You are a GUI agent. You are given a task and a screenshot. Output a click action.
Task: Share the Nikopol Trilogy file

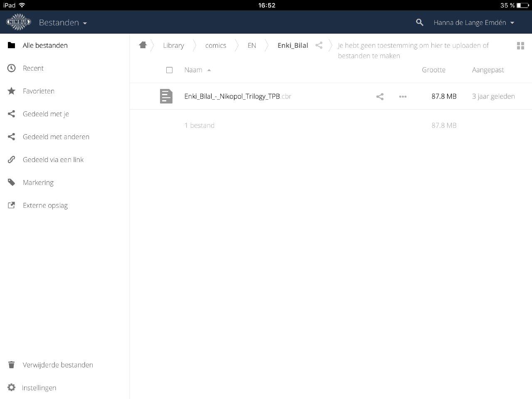(379, 96)
